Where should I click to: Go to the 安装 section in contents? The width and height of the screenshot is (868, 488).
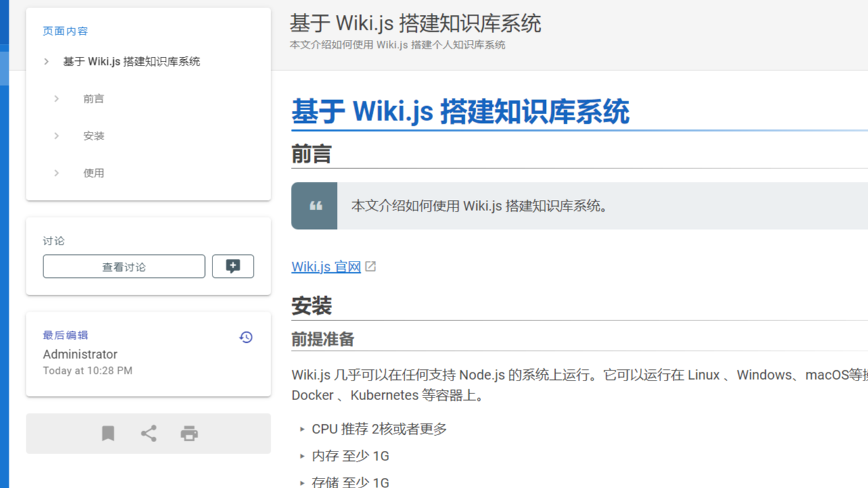tap(93, 136)
